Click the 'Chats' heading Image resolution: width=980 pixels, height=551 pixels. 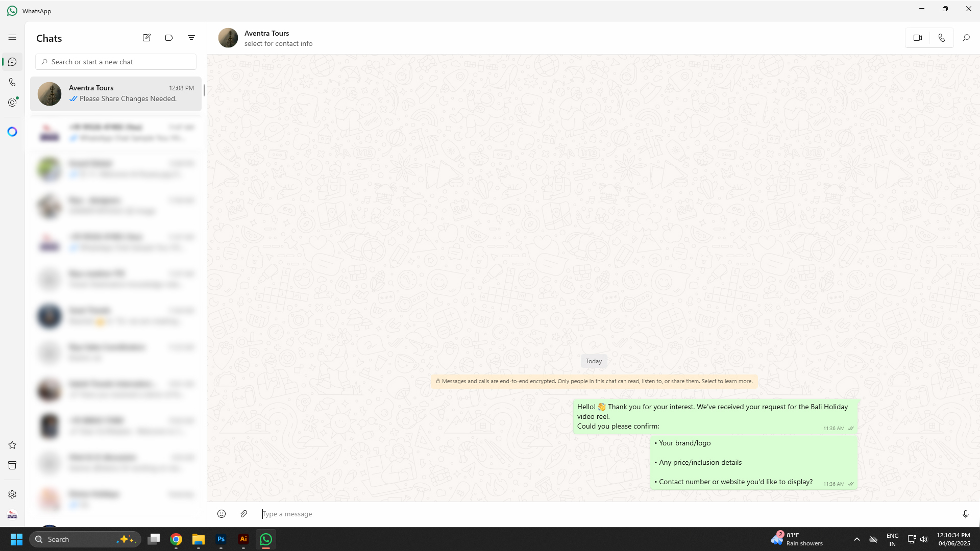tap(49, 38)
